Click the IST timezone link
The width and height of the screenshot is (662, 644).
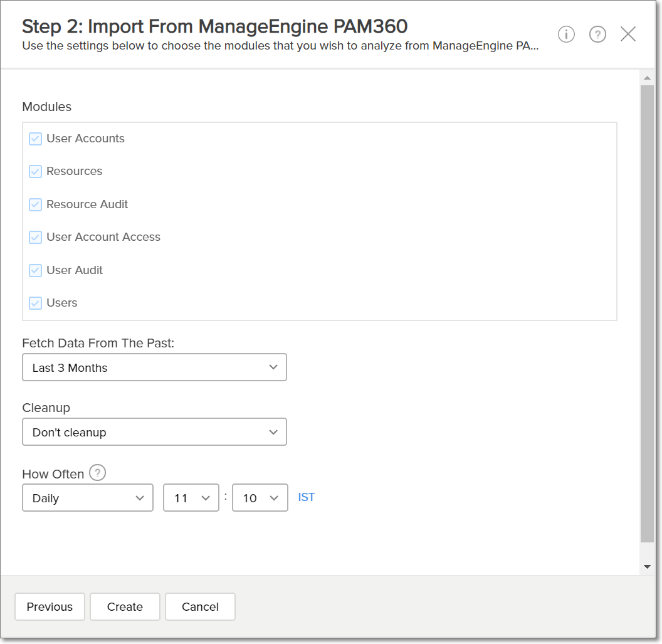point(307,497)
